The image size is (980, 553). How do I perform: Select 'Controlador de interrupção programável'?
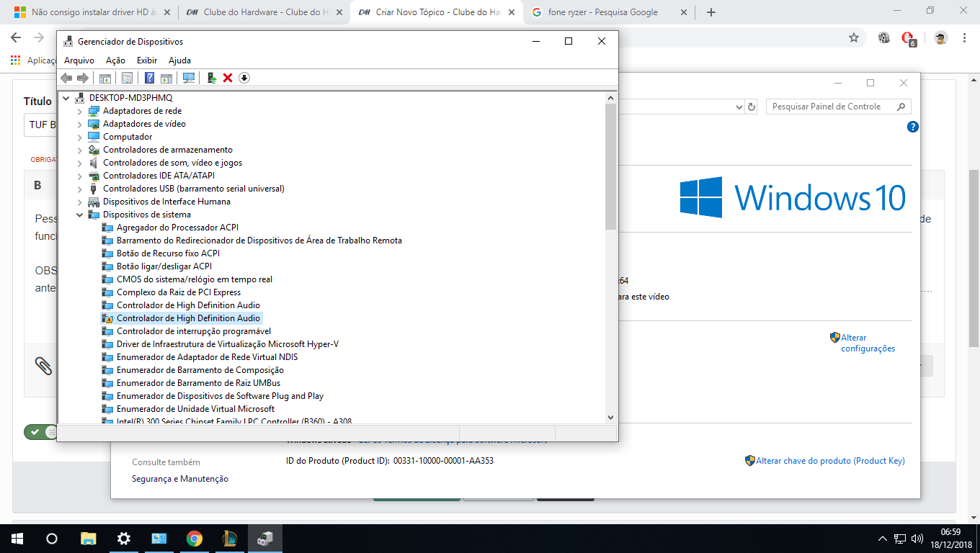click(x=194, y=331)
